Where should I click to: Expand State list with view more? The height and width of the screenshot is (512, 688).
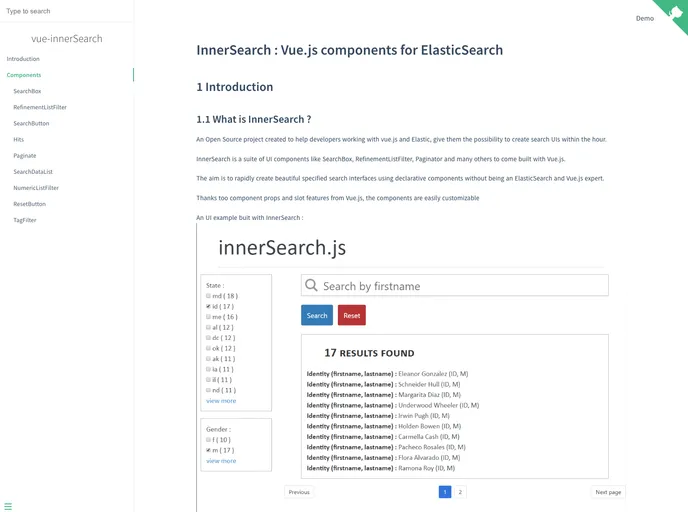[221, 401]
